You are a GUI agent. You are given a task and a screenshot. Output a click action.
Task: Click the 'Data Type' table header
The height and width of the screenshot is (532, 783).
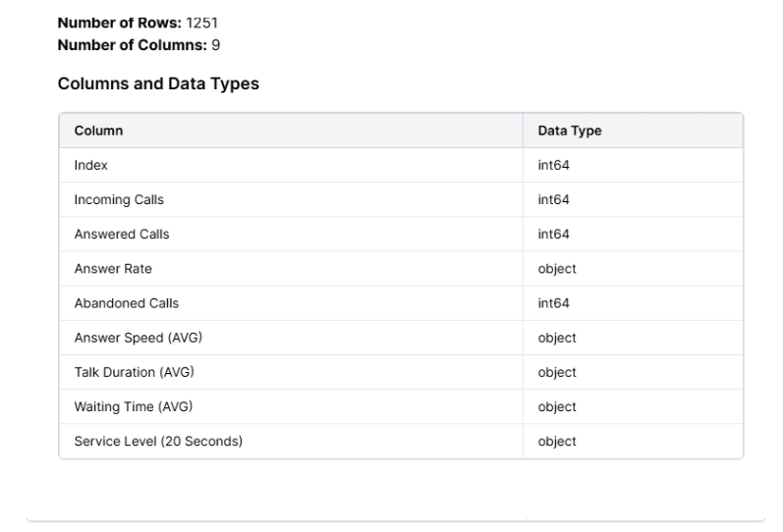coord(569,131)
